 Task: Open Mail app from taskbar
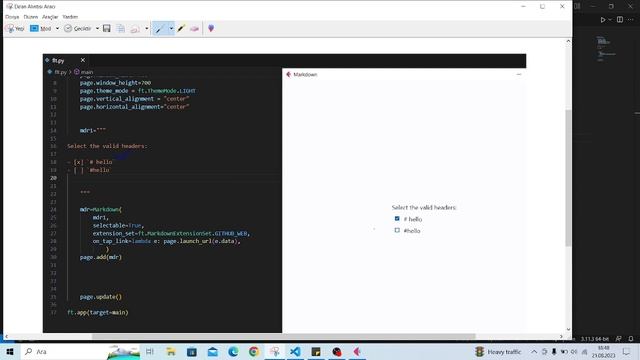(x=213, y=351)
